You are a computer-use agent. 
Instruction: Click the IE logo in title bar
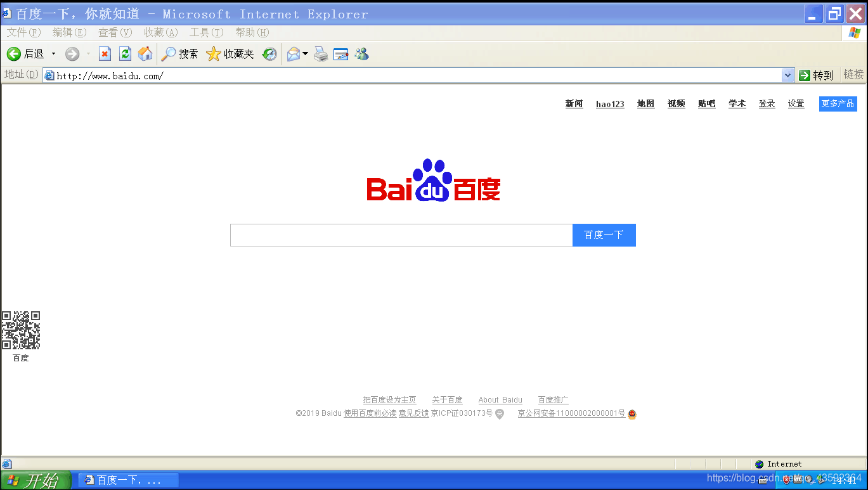click(x=8, y=13)
